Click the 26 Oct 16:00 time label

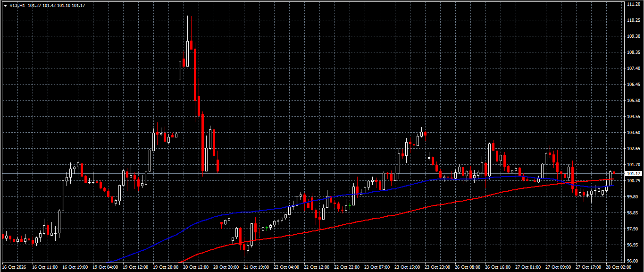coord(498,267)
